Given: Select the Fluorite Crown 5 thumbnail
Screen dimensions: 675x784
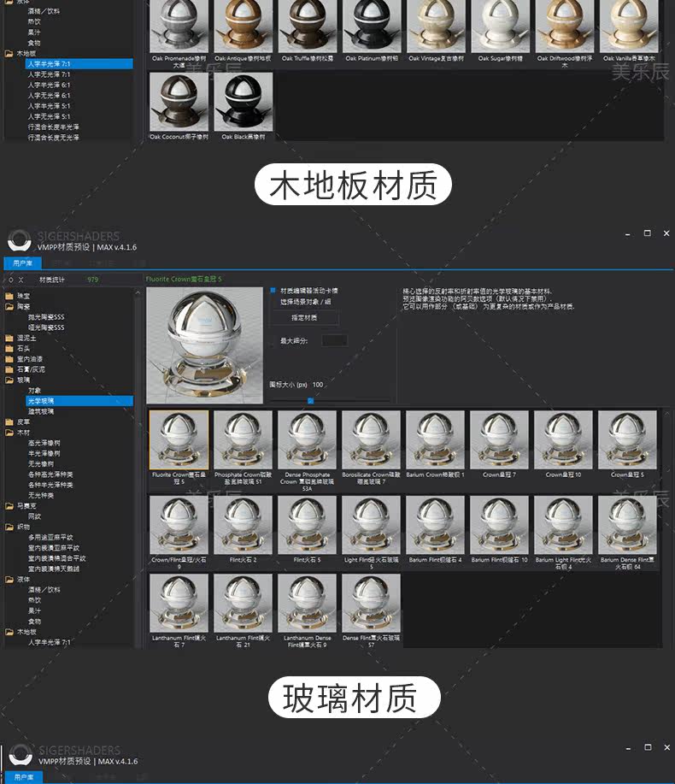Looking at the screenshot, I should (179, 440).
